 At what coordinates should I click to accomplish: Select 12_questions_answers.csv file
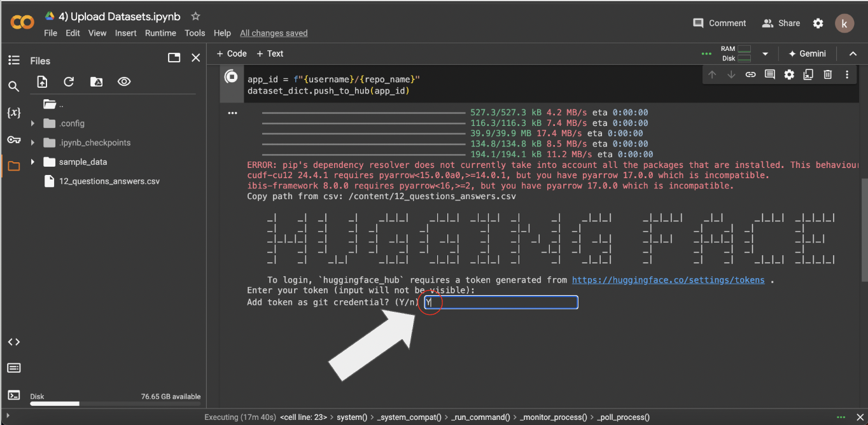click(109, 181)
